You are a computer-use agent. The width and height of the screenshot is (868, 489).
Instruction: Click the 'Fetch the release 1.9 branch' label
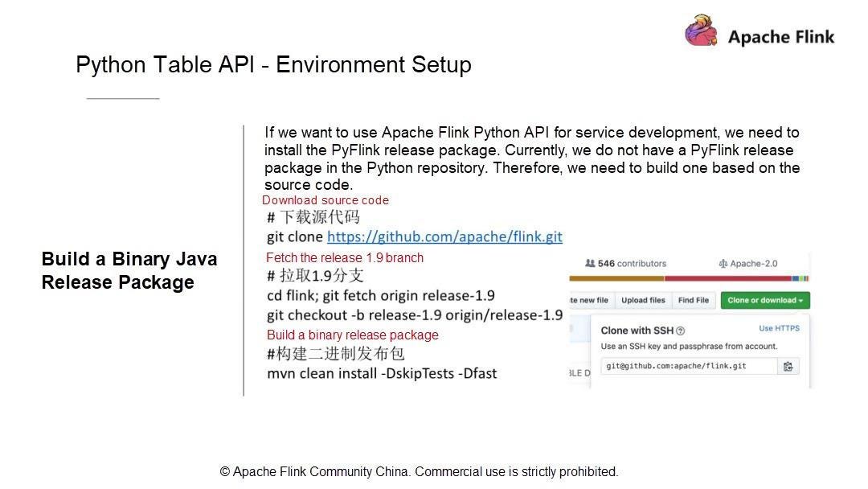(x=344, y=258)
